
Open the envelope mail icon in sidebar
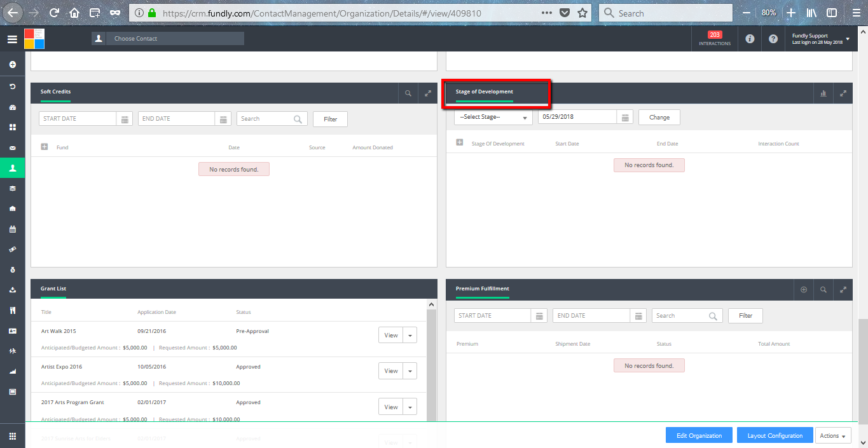pyautogui.click(x=12, y=148)
